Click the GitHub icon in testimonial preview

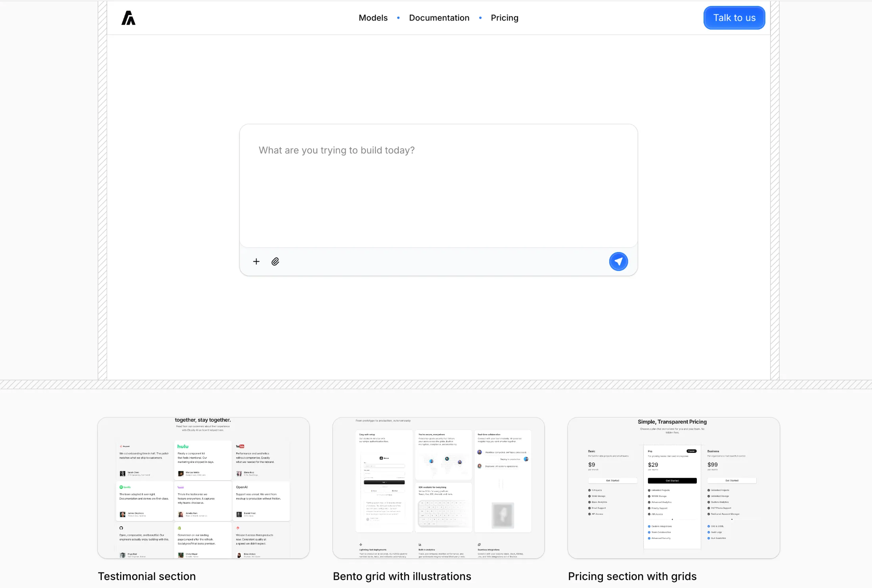(121, 528)
